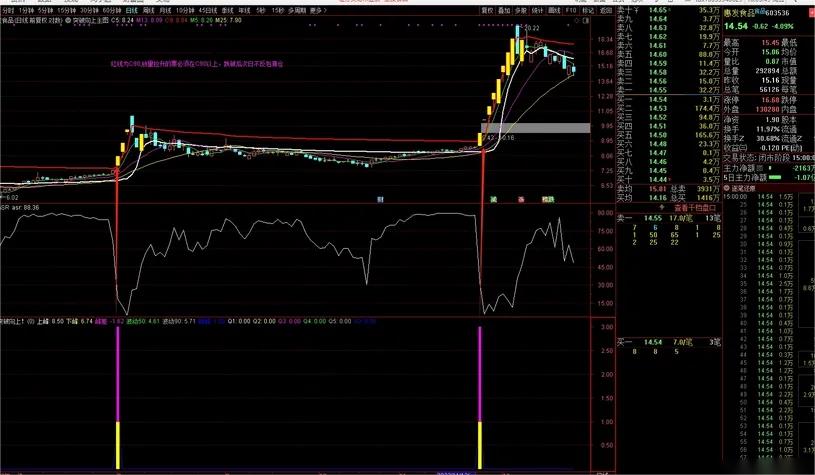
Task: Click the 标记 mark button
Action: [x=587, y=10]
